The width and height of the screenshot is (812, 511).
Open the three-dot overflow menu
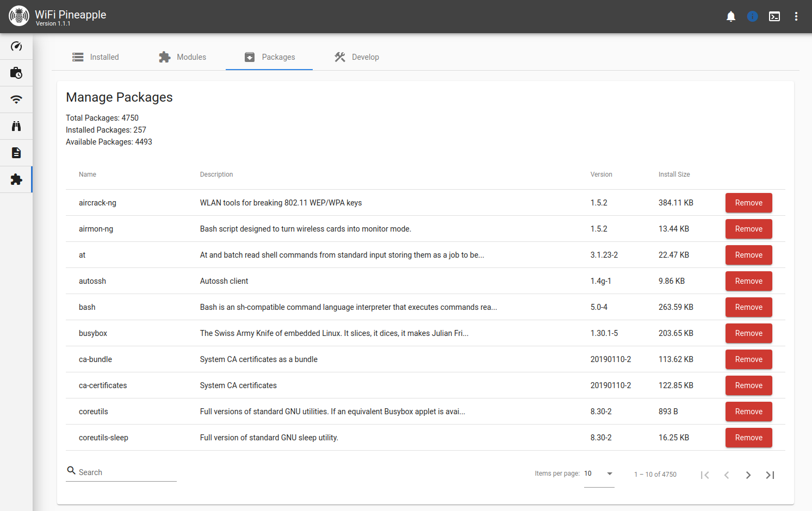(796, 16)
